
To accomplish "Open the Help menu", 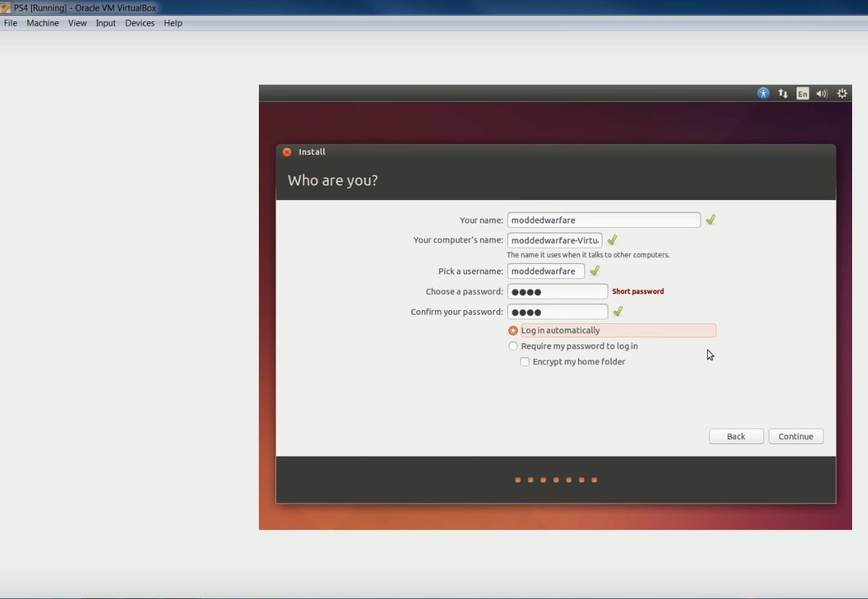I will pyautogui.click(x=173, y=23).
